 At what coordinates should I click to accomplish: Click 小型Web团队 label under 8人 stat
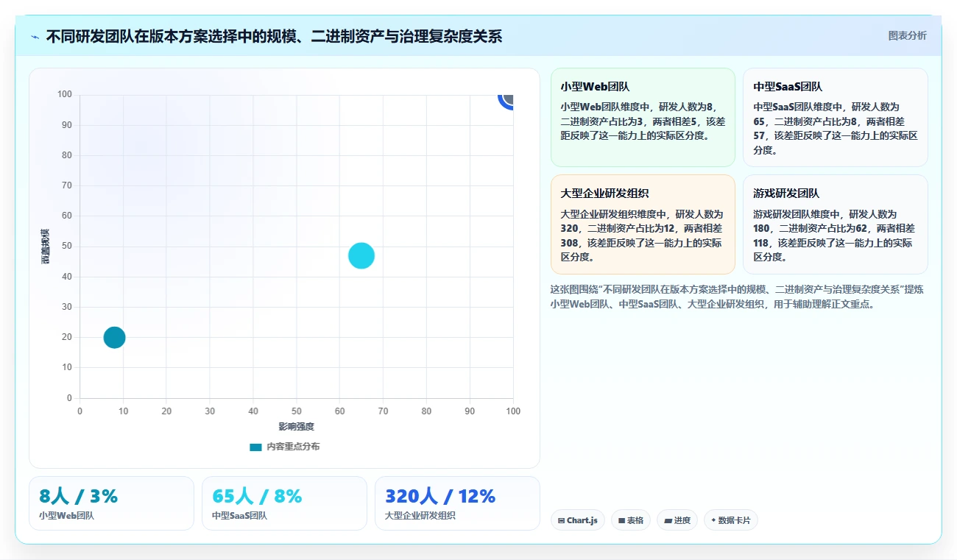pyautogui.click(x=66, y=516)
